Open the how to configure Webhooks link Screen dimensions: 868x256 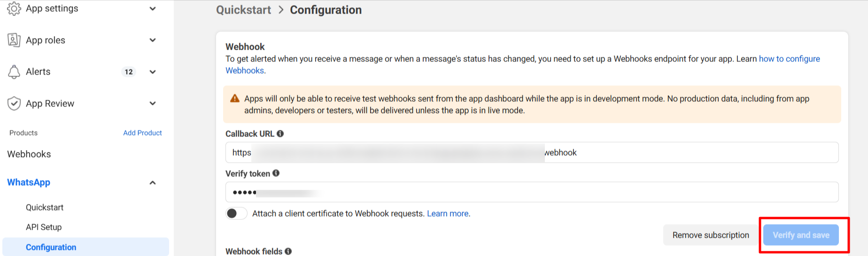pyautogui.click(x=790, y=59)
